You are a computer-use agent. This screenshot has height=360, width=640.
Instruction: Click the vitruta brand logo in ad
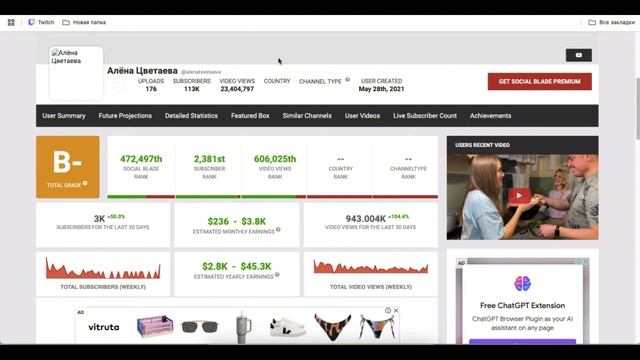coord(104,327)
